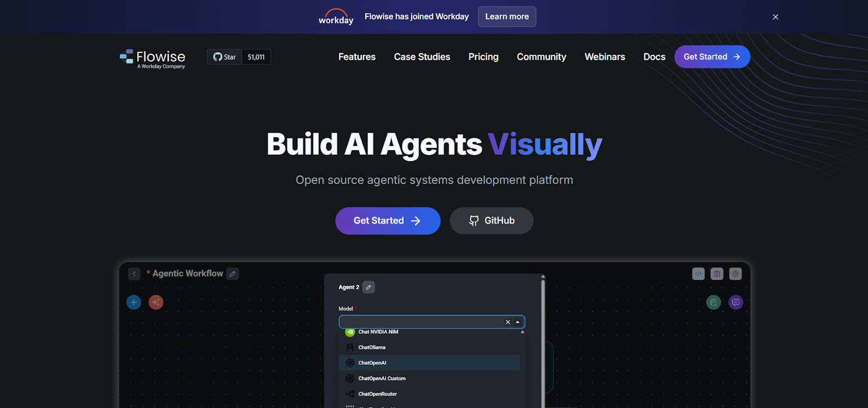
Task: Dismiss the Workday announcement banner
Action: tap(775, 17)
